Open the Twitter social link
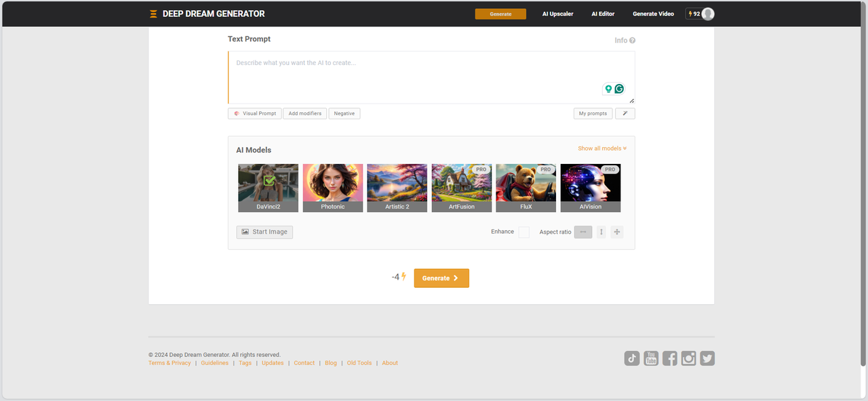 point(707,358)
